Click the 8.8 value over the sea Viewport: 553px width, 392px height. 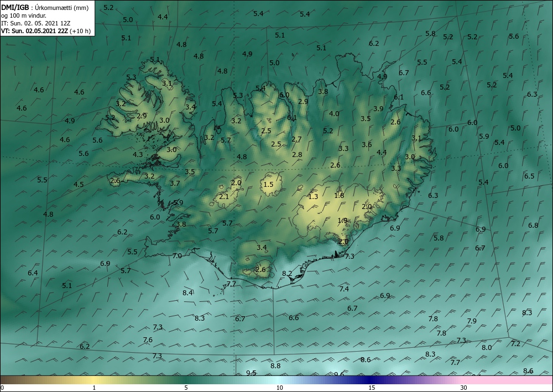[x=275, y=366]
